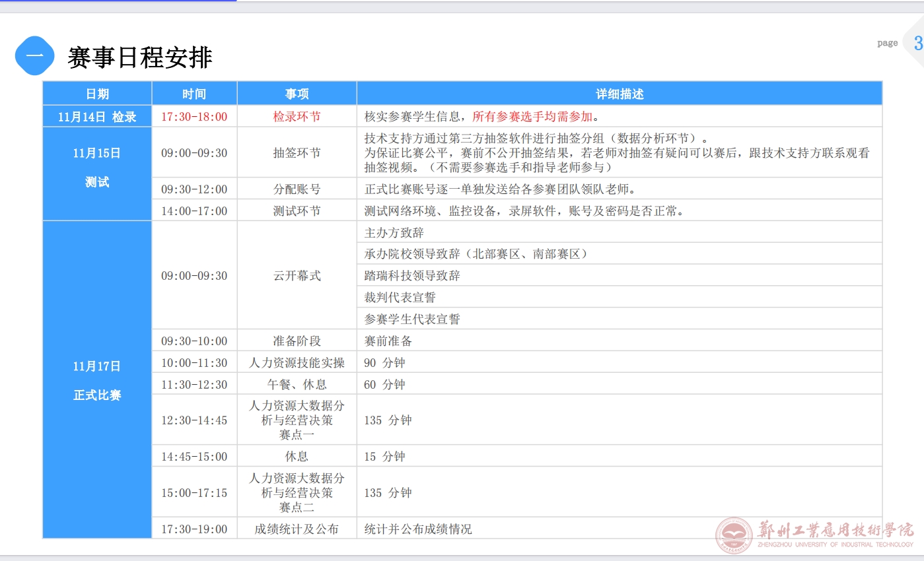Select the 日期 column header

tap(97, 94)
